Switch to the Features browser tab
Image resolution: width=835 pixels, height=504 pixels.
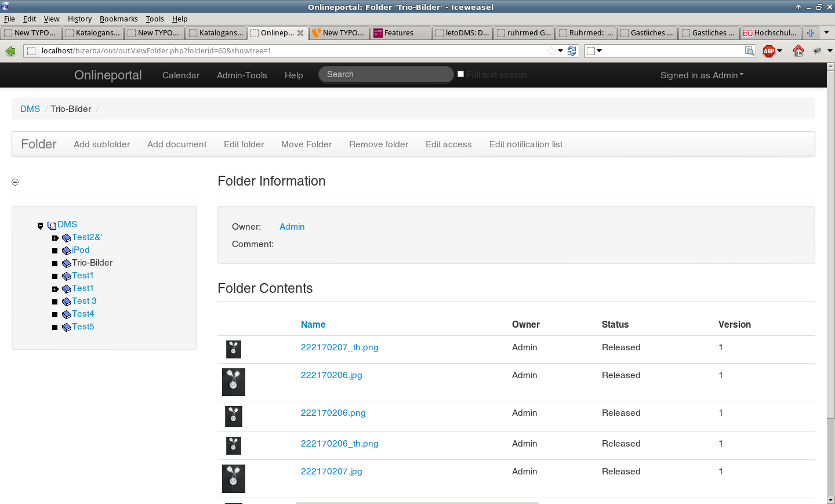click(399, 33)
